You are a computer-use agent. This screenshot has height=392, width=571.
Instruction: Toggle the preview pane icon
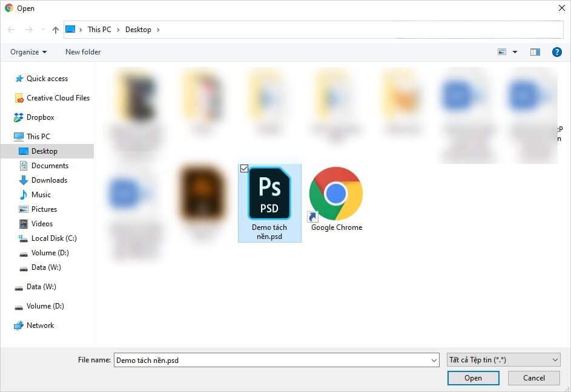tap(535, 52)
